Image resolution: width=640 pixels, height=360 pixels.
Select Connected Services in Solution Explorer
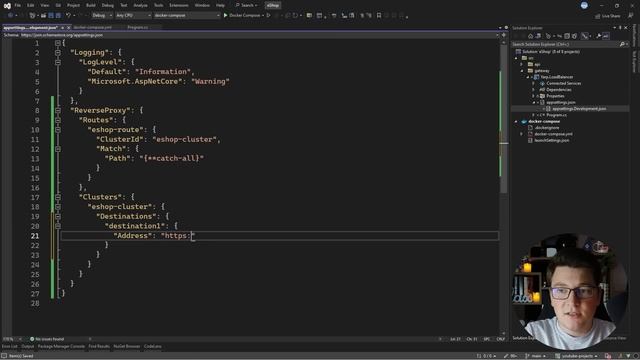[563, 83]
